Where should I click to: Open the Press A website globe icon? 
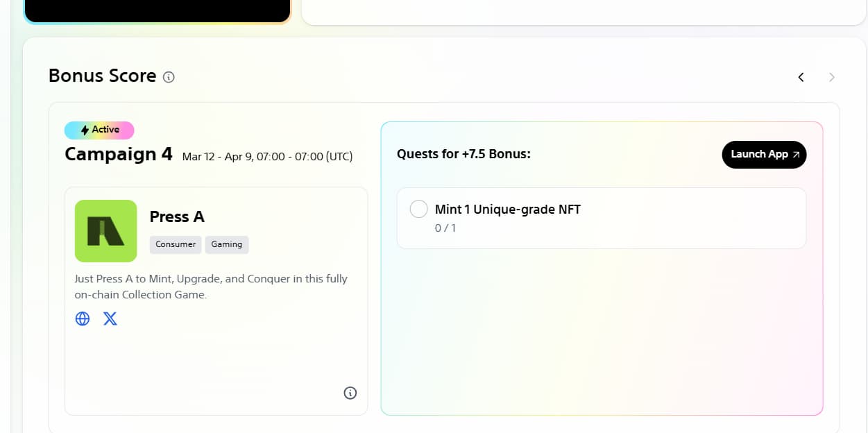click(83, 319)
